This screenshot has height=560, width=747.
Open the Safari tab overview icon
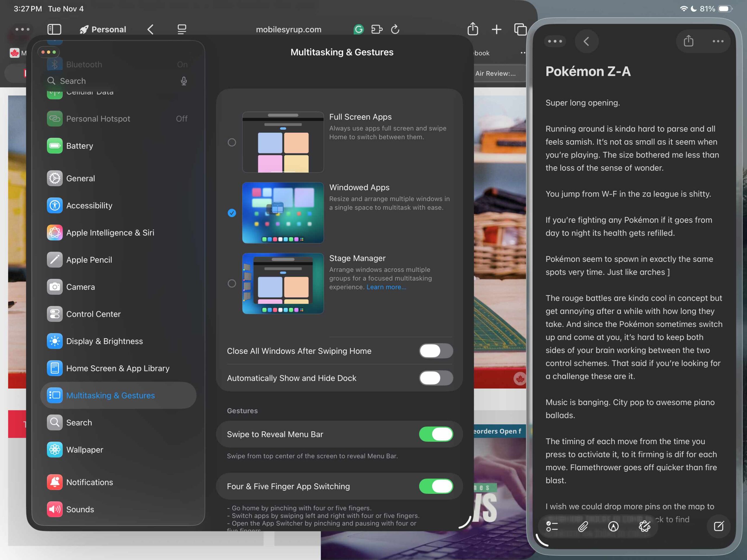tap(520, 29)
